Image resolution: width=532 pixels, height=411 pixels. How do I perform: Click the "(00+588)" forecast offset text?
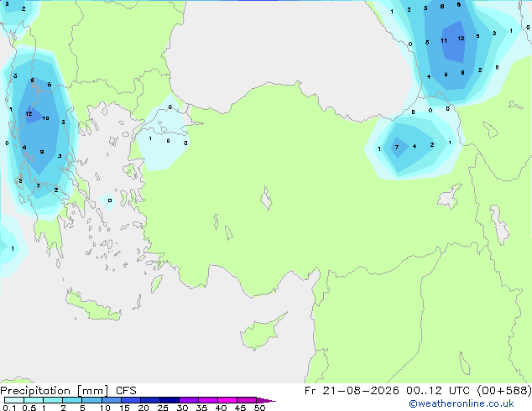pos(504,391)
